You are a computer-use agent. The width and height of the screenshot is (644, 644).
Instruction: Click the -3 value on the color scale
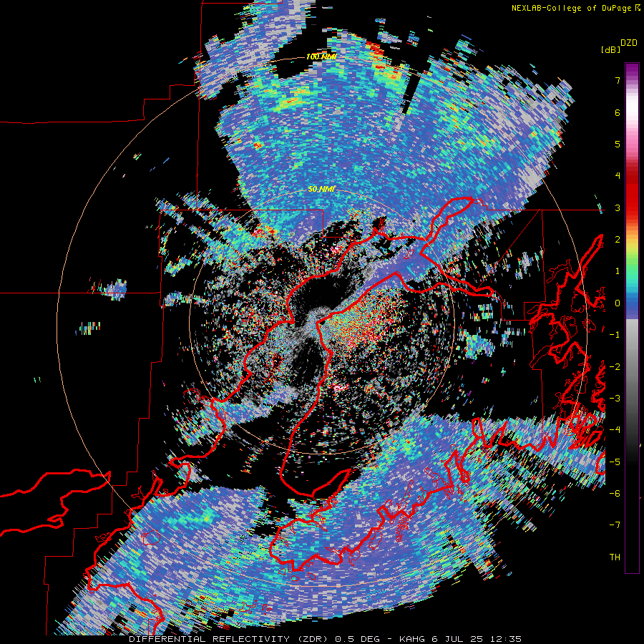[615, 399]
